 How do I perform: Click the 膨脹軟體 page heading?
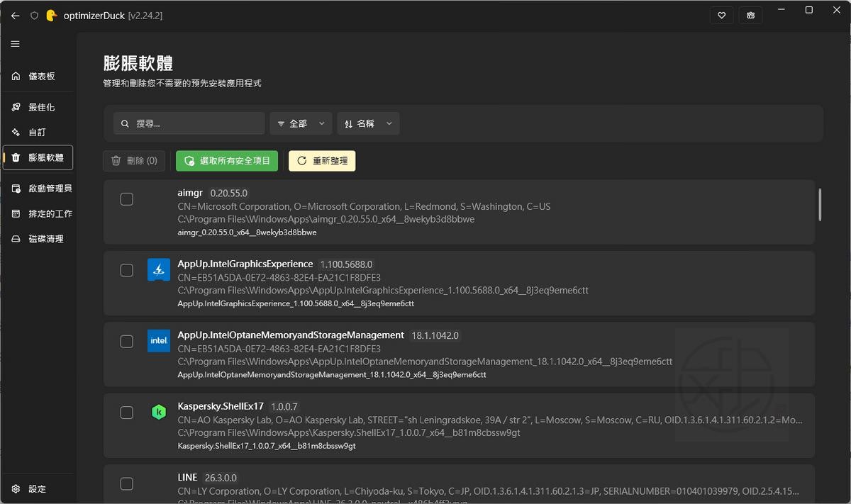tap(138, 63)
